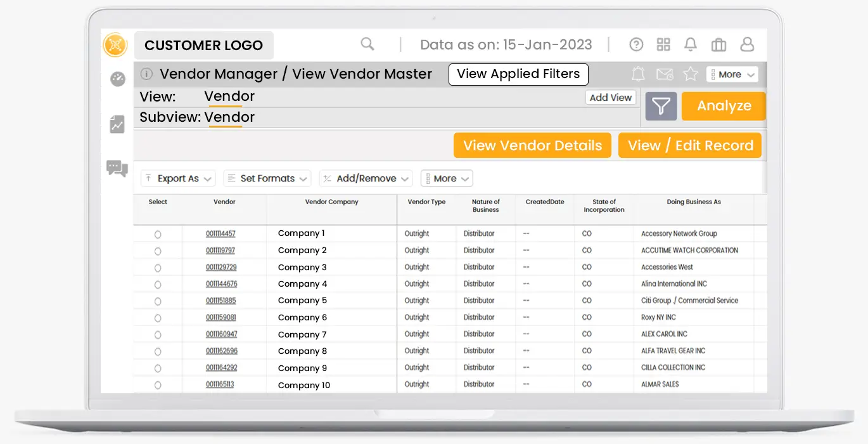
Task: Click the search magnifier icon
Action: click(x=367, y=44)
